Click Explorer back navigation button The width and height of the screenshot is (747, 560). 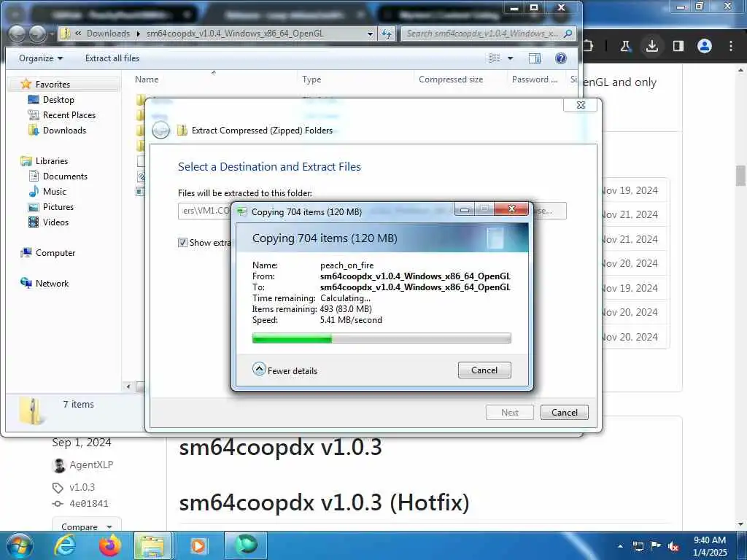pyautogui.click(x=18, y=34)
